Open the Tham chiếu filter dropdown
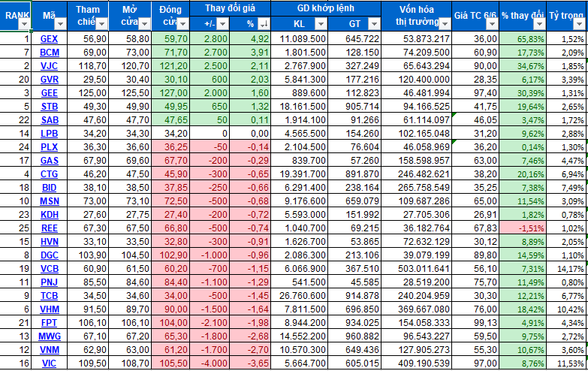The image size is (588, 371). [x=101, y=24]
